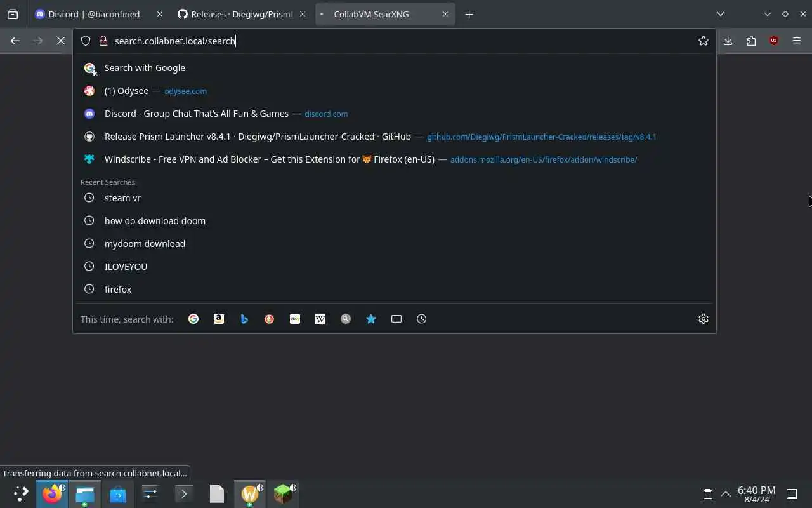This screenshot has width=812, height=508.
Task: Choose the Search with Google suggestion
Action: [395, 68]
